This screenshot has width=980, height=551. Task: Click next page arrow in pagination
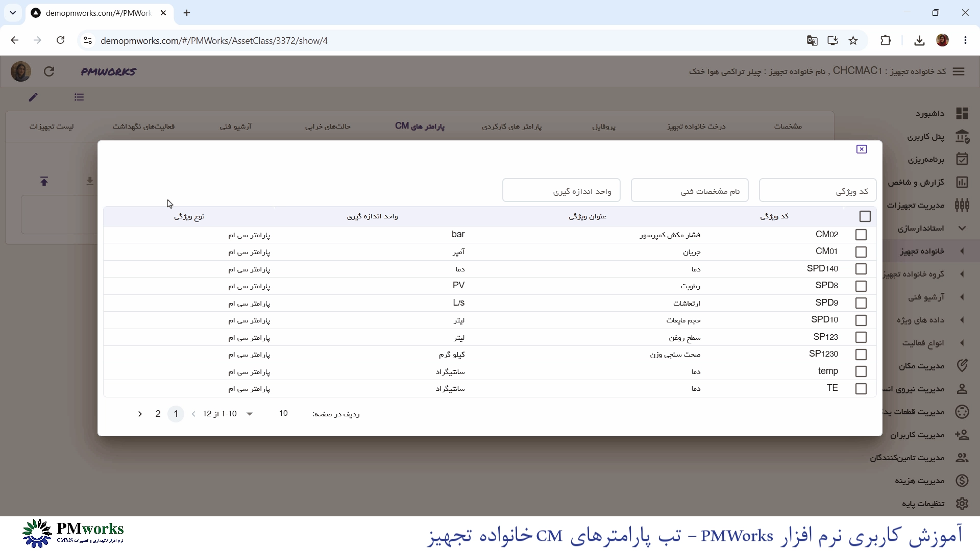140,414
